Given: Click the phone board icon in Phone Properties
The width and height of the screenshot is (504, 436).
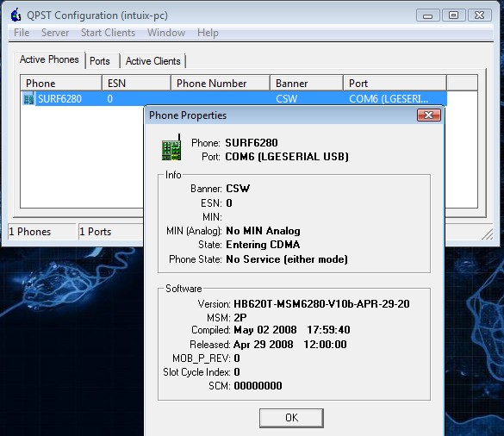Looking at the screenshot, I should click(x=171, y=148).
